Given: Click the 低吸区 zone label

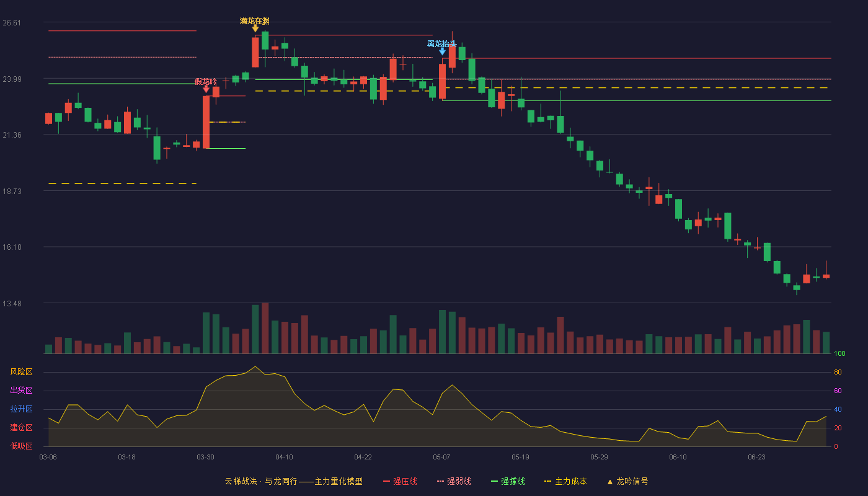Looking at the screenshot, I should pyautogui.click(x=21, y=446).
